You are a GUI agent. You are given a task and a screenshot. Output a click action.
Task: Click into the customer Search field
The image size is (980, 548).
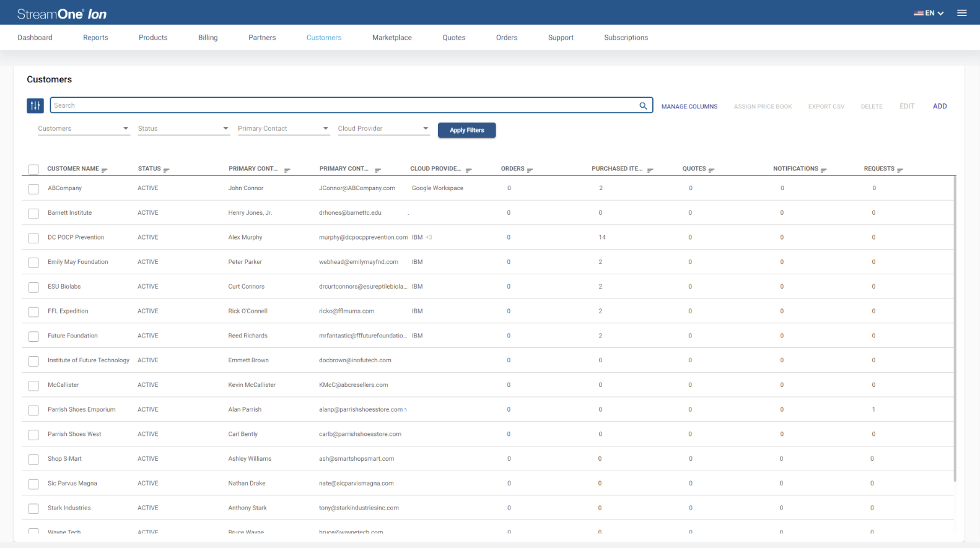click(341, 105)
